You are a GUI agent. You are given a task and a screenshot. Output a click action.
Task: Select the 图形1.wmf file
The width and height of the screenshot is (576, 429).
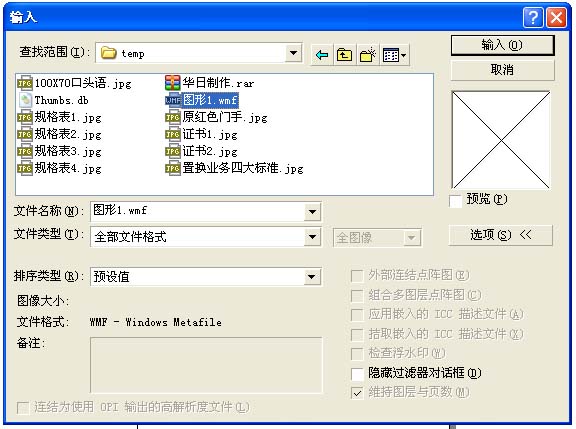202,100
